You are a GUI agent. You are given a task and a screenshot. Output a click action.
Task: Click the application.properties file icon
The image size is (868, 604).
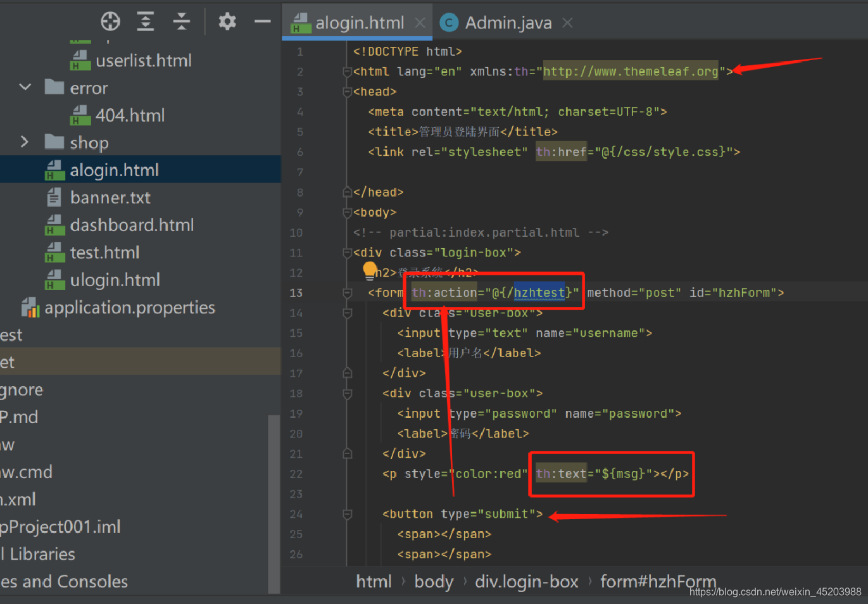pos(30,308)
